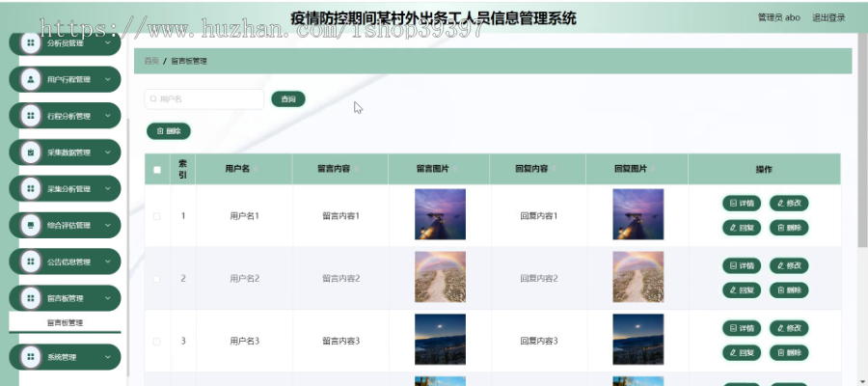Open the 用户行程管理 menu label

point(68,80)
